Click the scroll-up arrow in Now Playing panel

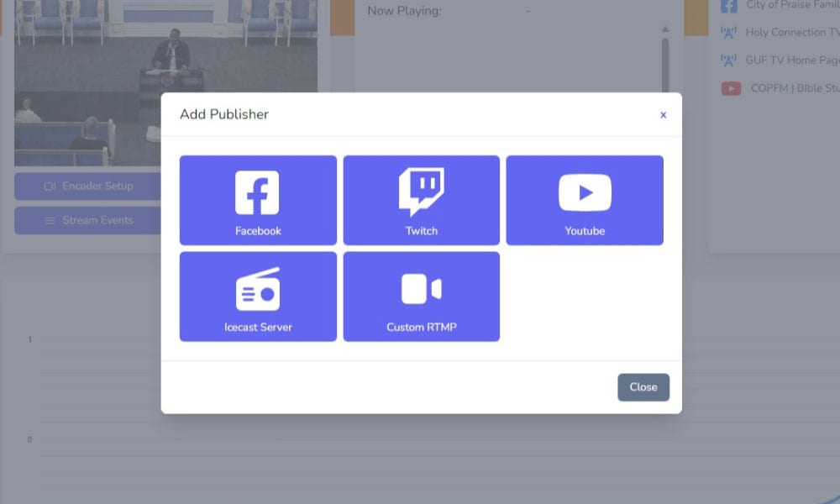pos(665,29)
